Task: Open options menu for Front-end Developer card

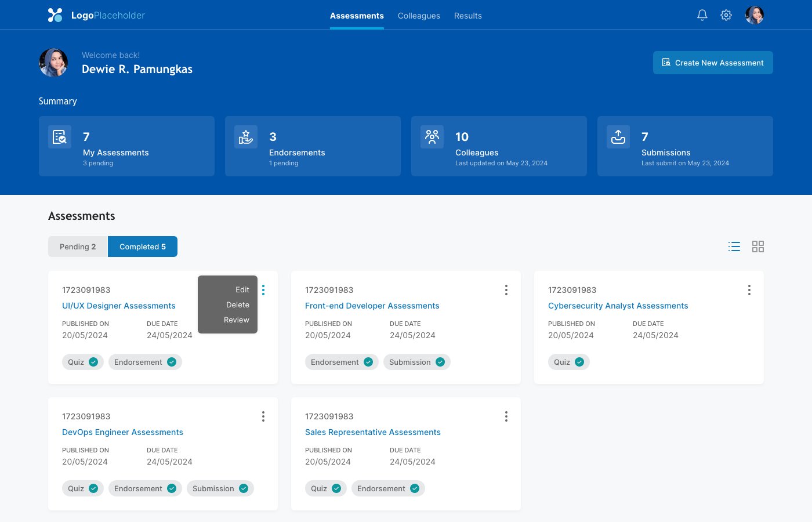Action: [506, 290]
